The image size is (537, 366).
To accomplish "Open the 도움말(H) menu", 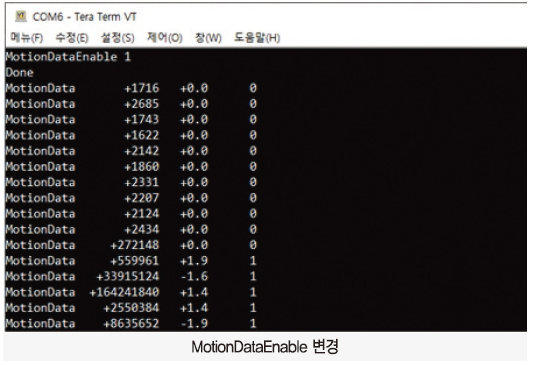I will coord(257,37).
